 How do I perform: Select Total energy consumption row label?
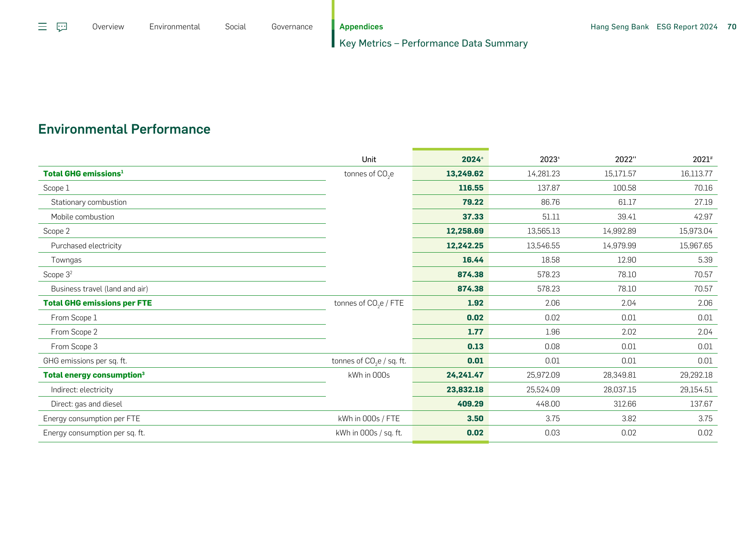coord(94,375)
